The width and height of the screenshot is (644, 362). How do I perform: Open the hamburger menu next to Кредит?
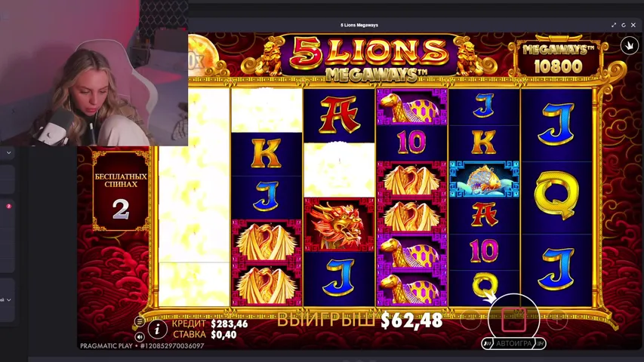[140, 321]
